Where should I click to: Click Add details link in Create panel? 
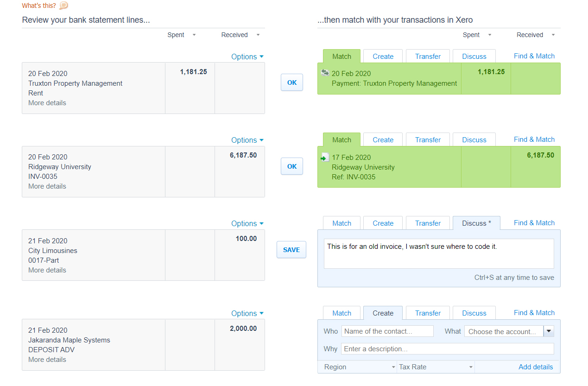point(536,367)
